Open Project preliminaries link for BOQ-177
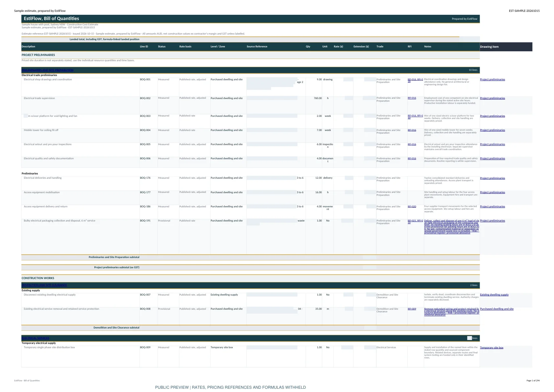 (492, 192)
